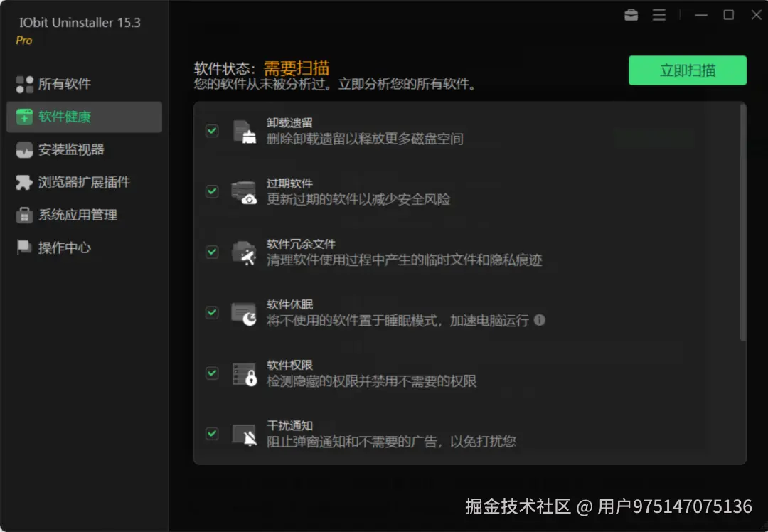Click the 软件权限 padlock icon
Screen dimensions: 768x532
click(x=245, y=374)
